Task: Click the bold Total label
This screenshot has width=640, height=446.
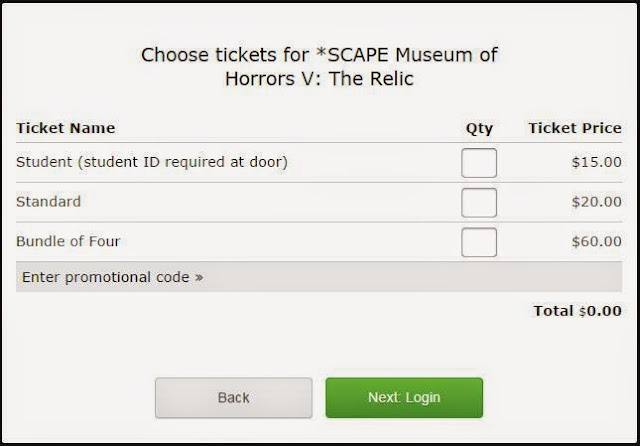Action: (x=553, y=311)
